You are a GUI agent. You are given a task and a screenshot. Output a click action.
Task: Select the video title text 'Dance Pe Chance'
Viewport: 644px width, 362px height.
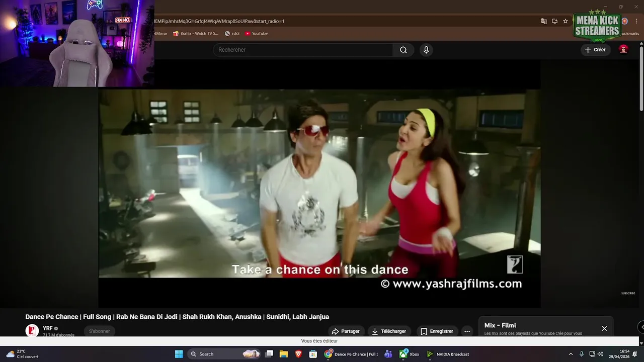point(52,317)
